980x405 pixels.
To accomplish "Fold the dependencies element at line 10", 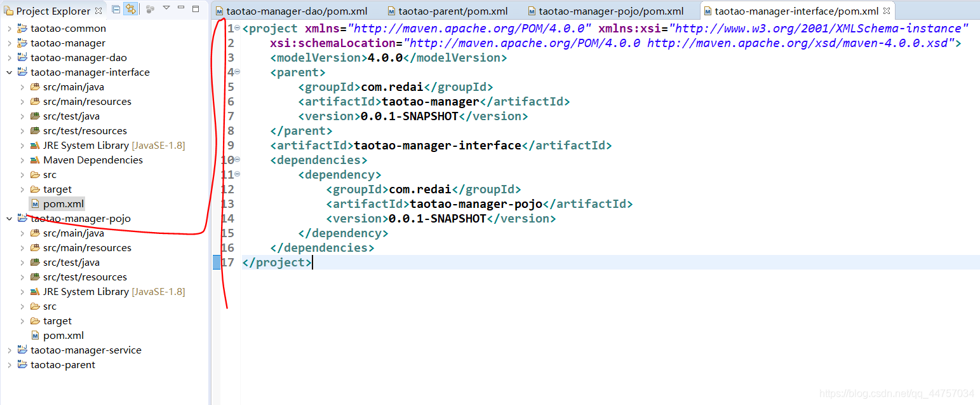I will point(238,160).
